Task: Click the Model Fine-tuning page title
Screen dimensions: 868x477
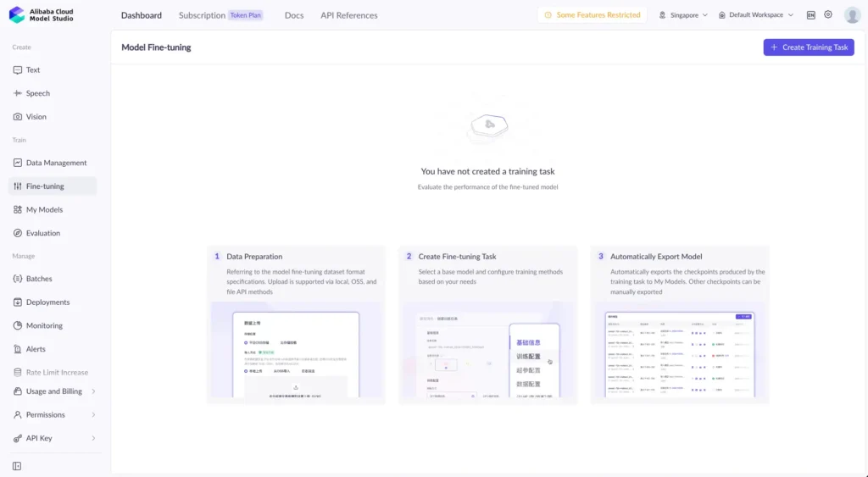Action: pos(156,47)
